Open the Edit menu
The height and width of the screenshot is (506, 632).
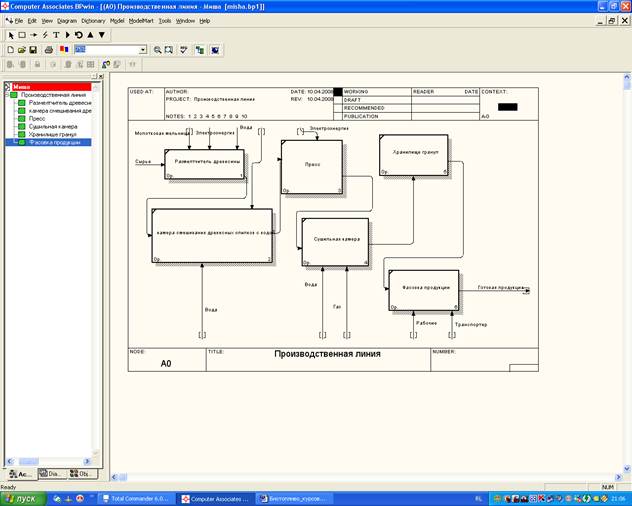click(32, 21)
